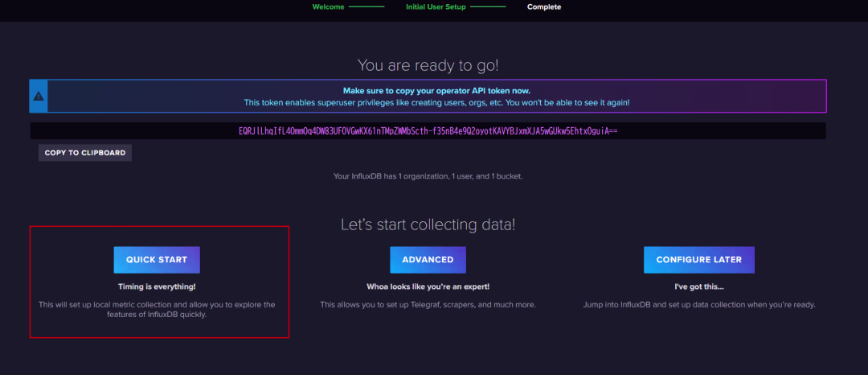Click the 'Let's start collecting data!' heading
This screenshot has width=868, height=375.
[428, 225]
